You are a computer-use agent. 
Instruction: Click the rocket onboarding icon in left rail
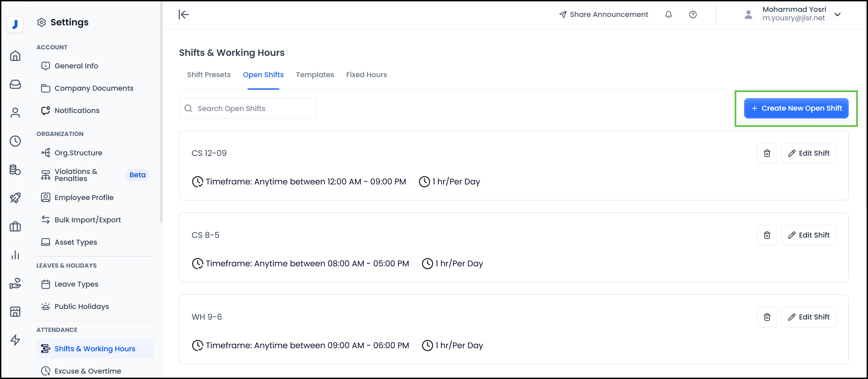[15, 198]
